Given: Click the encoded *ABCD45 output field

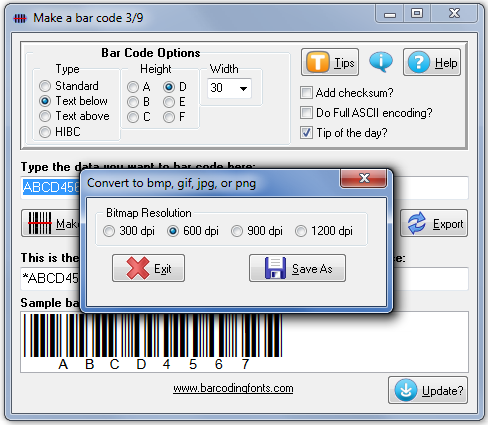Looking at the screenshot, I should 50,278.
